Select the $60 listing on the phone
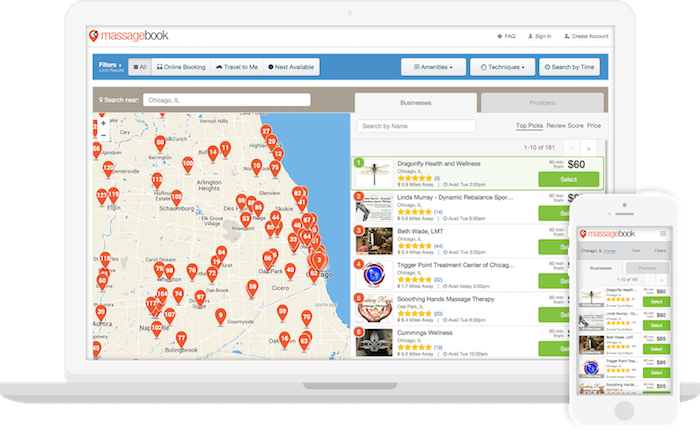Screen dimensions: 700x432 [656, 302]
